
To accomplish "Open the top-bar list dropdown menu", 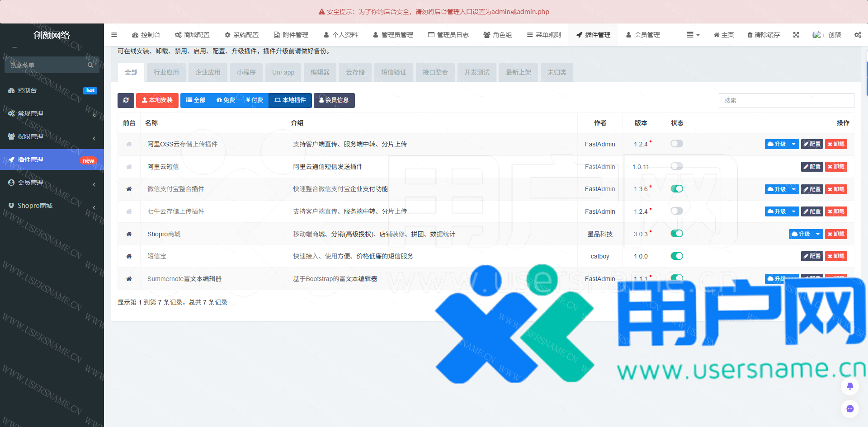I will [693, 35].
